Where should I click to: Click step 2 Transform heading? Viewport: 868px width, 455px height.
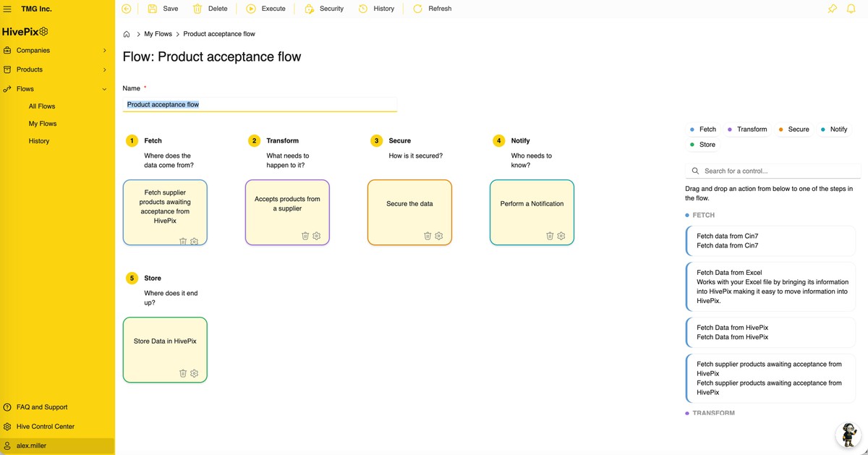[x=282, y=141]
